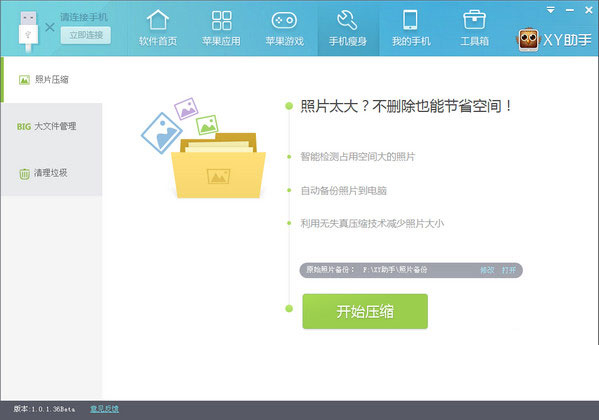Select the 手机瘦身 wrench icon

pos(347,20)
